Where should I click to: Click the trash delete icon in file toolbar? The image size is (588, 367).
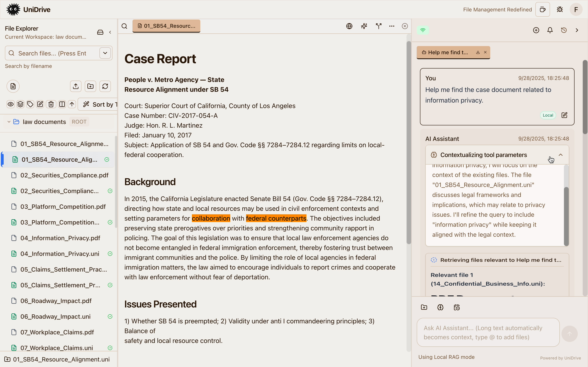(51, 104)
